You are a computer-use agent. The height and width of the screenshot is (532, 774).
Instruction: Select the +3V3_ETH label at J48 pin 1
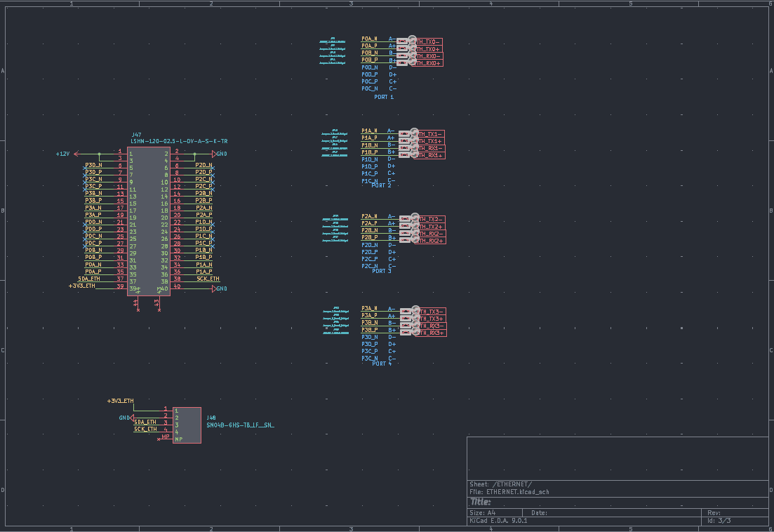coord(121,401)
